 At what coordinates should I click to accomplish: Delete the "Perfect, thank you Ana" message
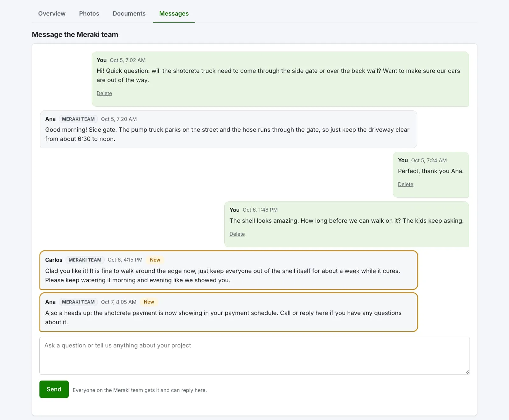(x=406, y=184)
